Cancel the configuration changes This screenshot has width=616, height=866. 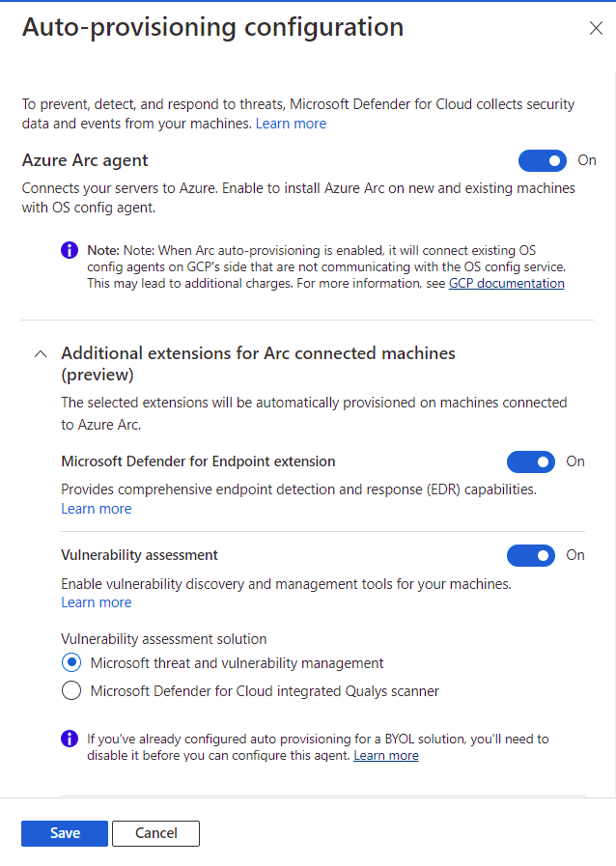[x=155, y=833]
